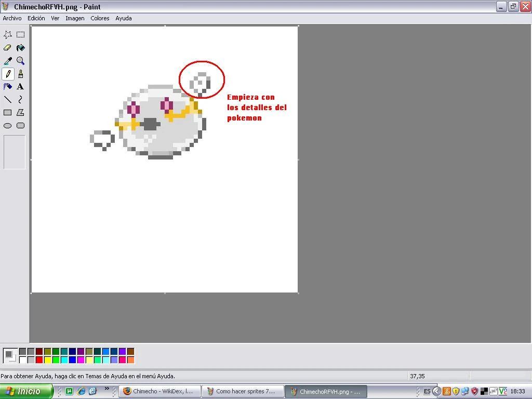Screen dimensions: 532x399
Task: Pick the bright red palette color
Action: 39,360
